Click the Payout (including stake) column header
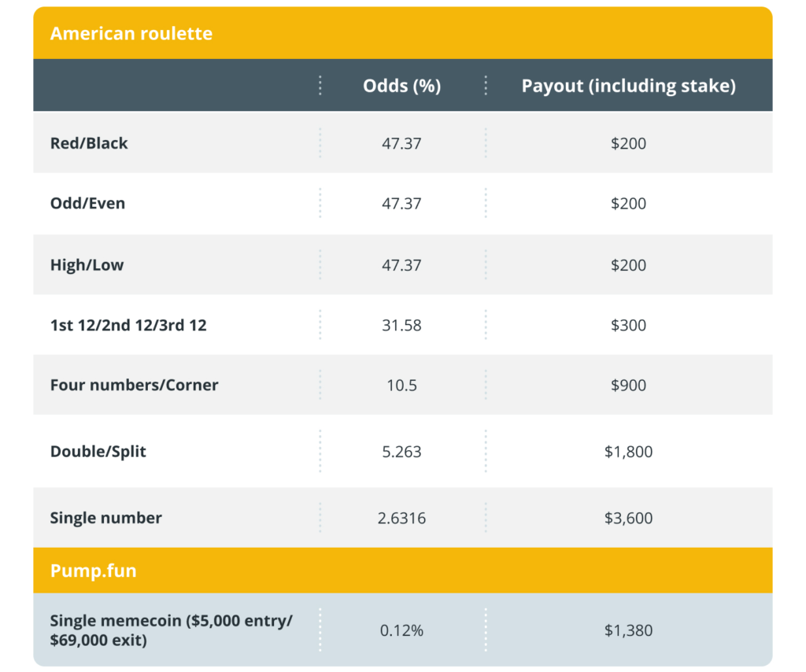Screen dimensions: 806x672 click(628, 86)
